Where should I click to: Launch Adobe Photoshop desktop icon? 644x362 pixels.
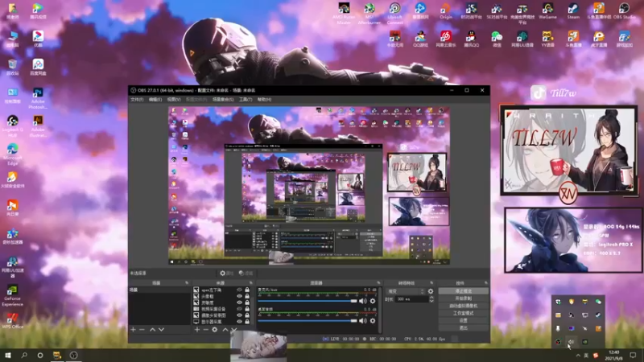click(x=38, y=98)
